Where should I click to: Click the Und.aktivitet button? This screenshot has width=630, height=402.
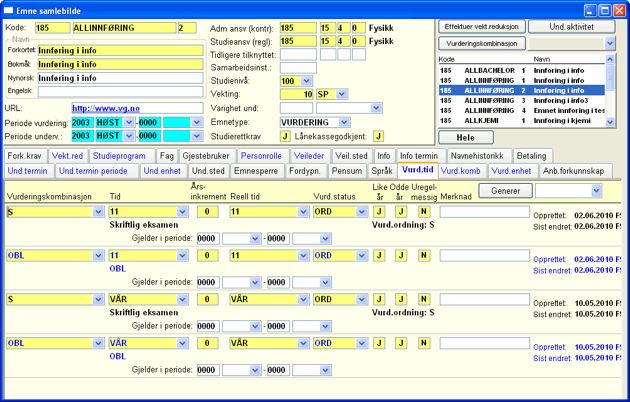point(571,27)
